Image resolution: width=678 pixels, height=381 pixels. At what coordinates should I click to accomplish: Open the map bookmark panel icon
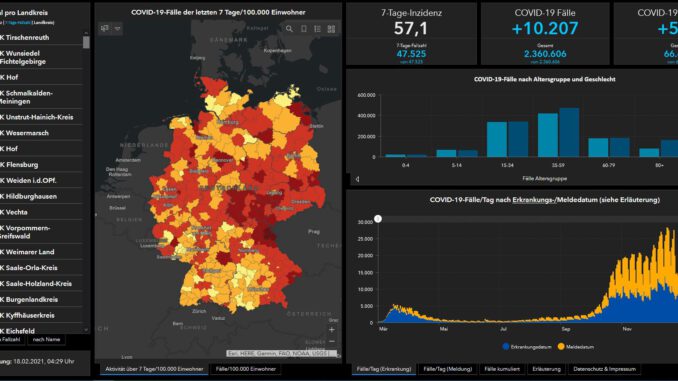coord(304,29)
